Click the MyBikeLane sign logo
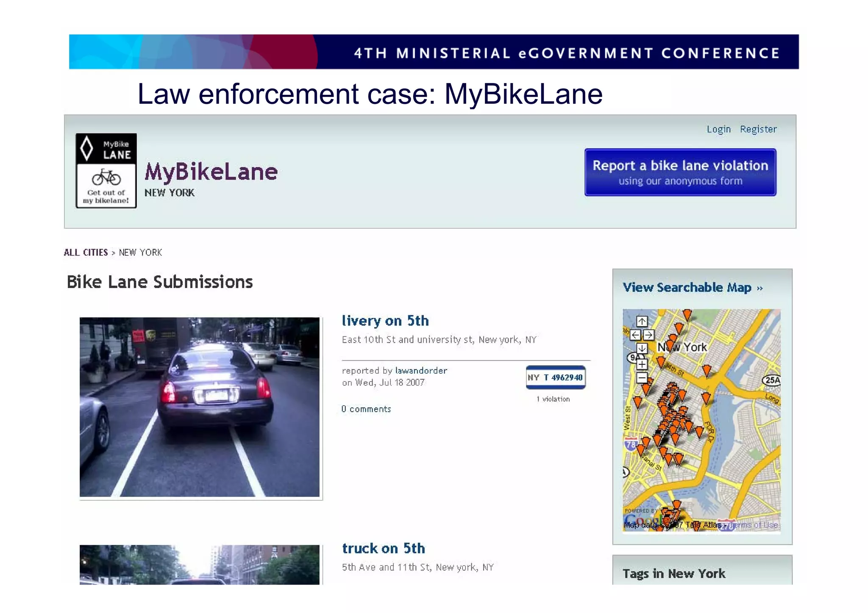868x613 pixels. 106,171
